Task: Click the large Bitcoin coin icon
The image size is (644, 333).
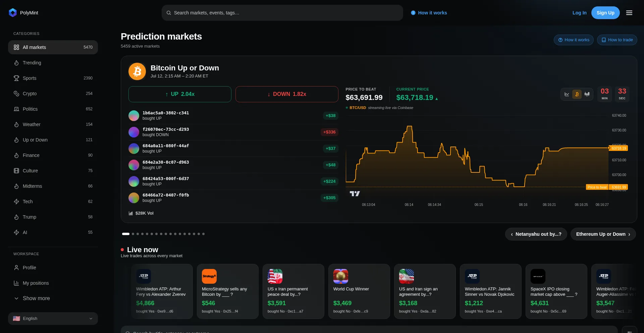Action: 137,71
